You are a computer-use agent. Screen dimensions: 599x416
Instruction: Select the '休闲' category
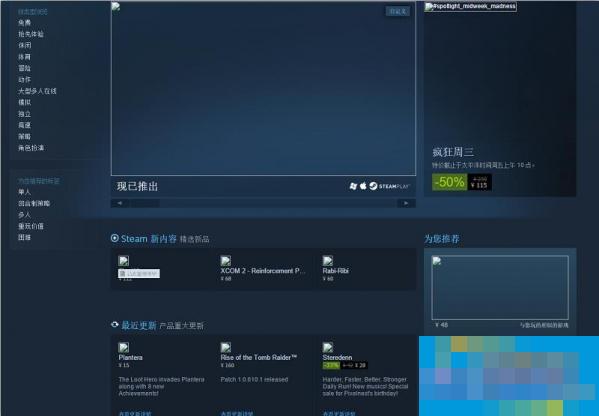coord(24,45)
